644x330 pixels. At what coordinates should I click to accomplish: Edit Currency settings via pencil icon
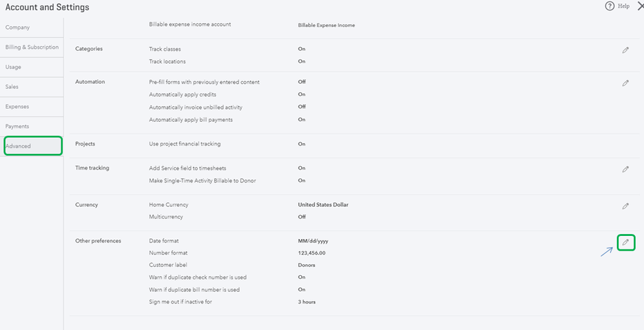coord(625,206)
